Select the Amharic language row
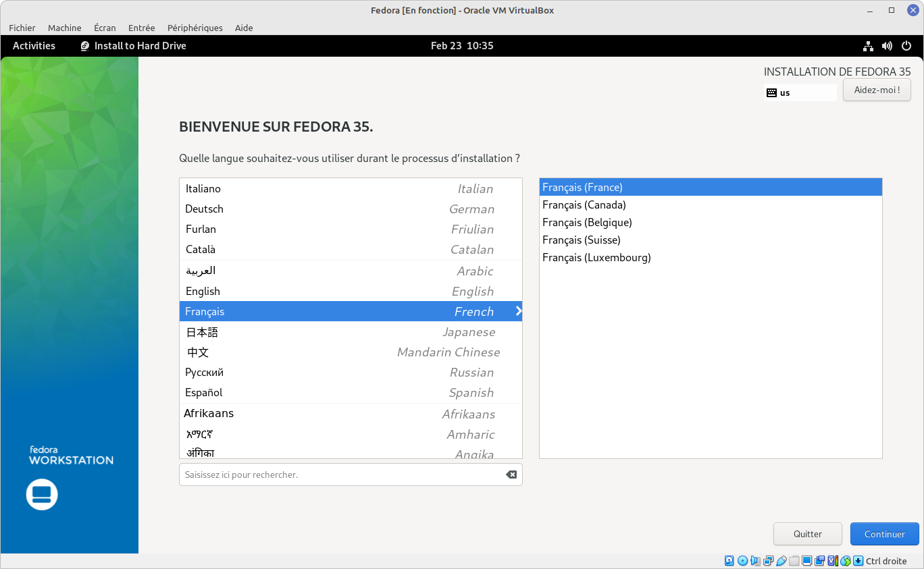The height and width of the screenshot is (569, 924). (x=351, y=434)
